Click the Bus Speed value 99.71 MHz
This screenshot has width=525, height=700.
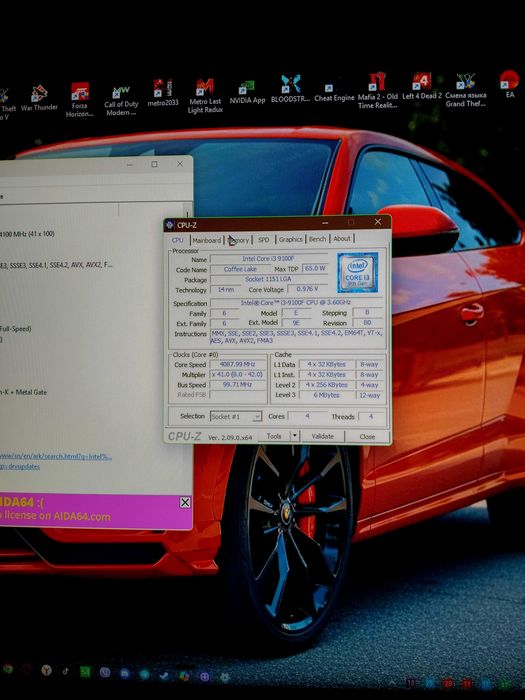(x=238, y=385)
